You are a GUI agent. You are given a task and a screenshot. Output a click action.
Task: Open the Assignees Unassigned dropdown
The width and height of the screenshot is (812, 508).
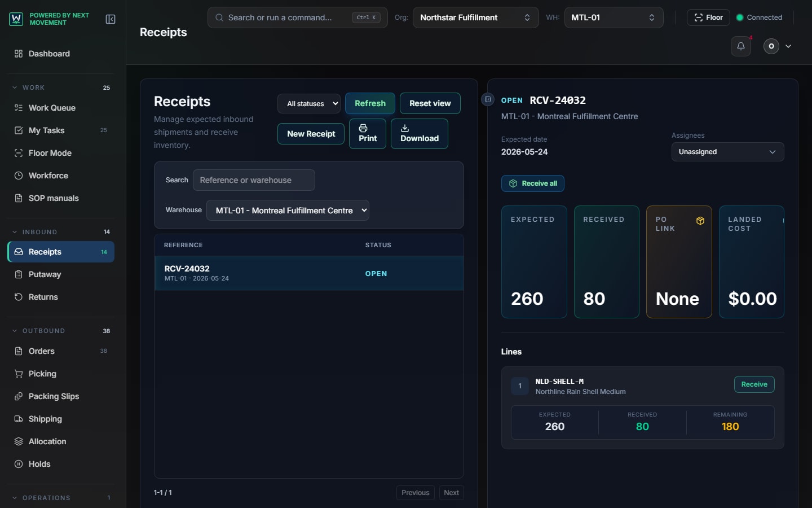click(727, 152)
